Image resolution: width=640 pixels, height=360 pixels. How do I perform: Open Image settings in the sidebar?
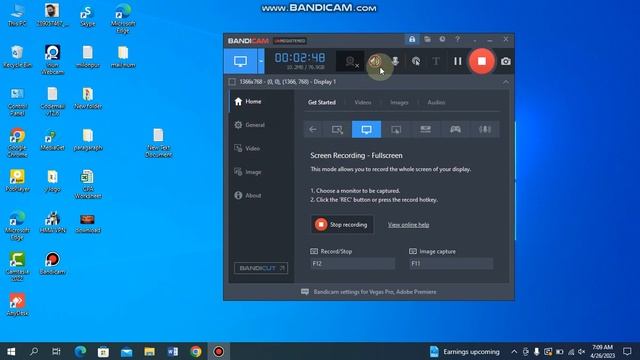coord(261,172)
